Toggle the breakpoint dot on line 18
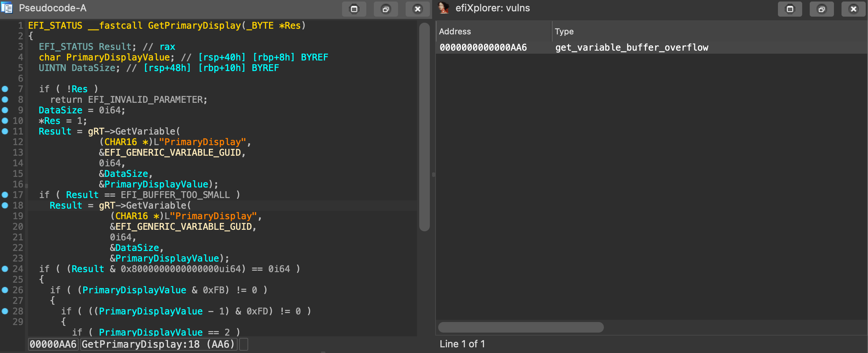This screenshot has height=353, width=868. pyautogui.click(x=5, y=206)
